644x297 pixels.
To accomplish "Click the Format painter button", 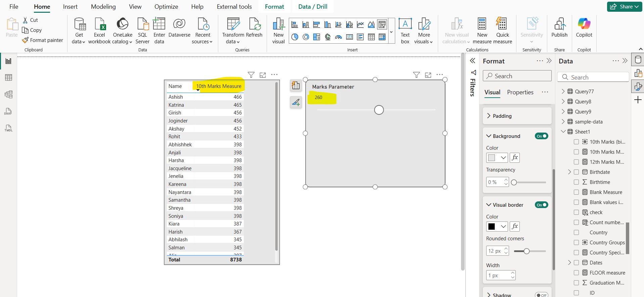I will pyautogui.click(x=43, y=40).
